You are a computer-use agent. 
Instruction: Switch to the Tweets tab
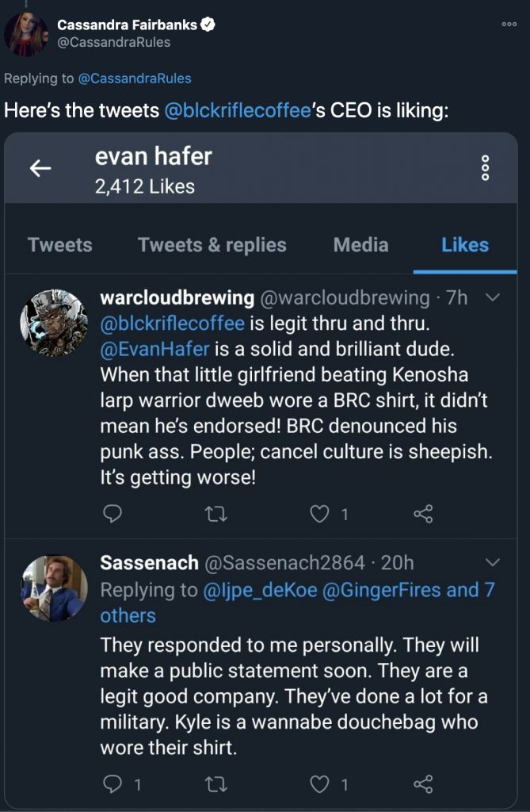[60, 245]
